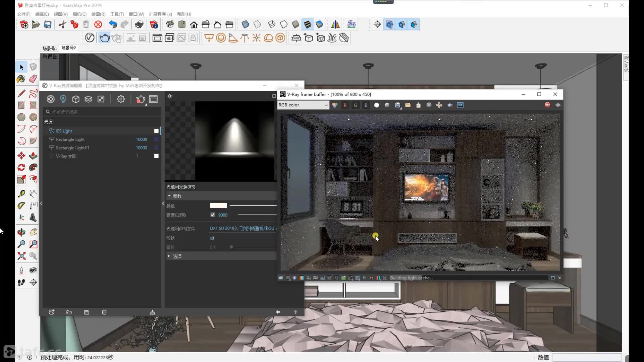644x362 pixels.
Task: Load image folder icon in frame buffer
Action: [x=408, y=105]
